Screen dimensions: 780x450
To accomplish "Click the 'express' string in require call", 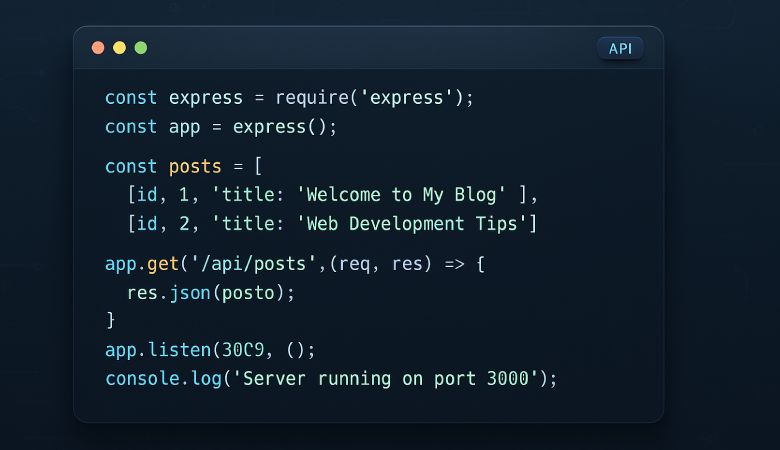I will coord(406,97).
